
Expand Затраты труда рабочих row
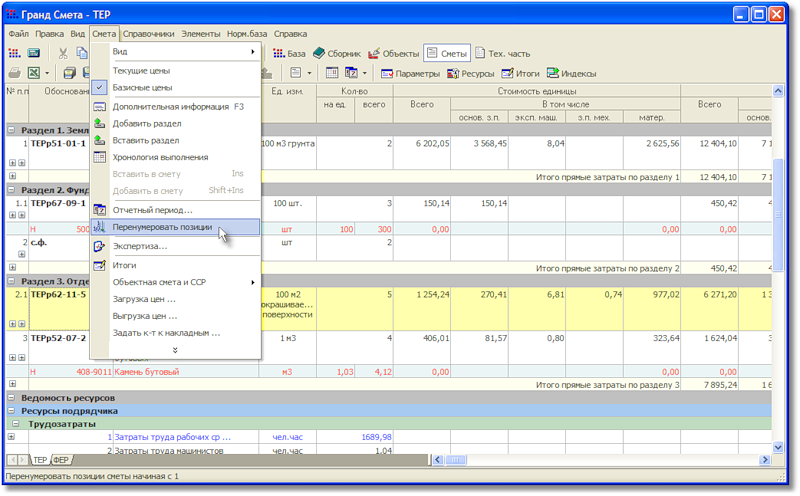pos(11,437)
